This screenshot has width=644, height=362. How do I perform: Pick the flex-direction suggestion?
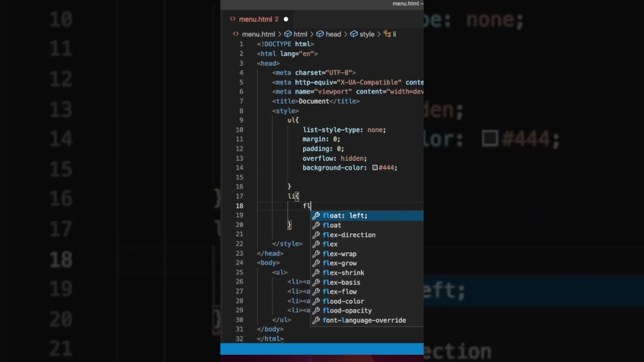(x=367, y=235)
